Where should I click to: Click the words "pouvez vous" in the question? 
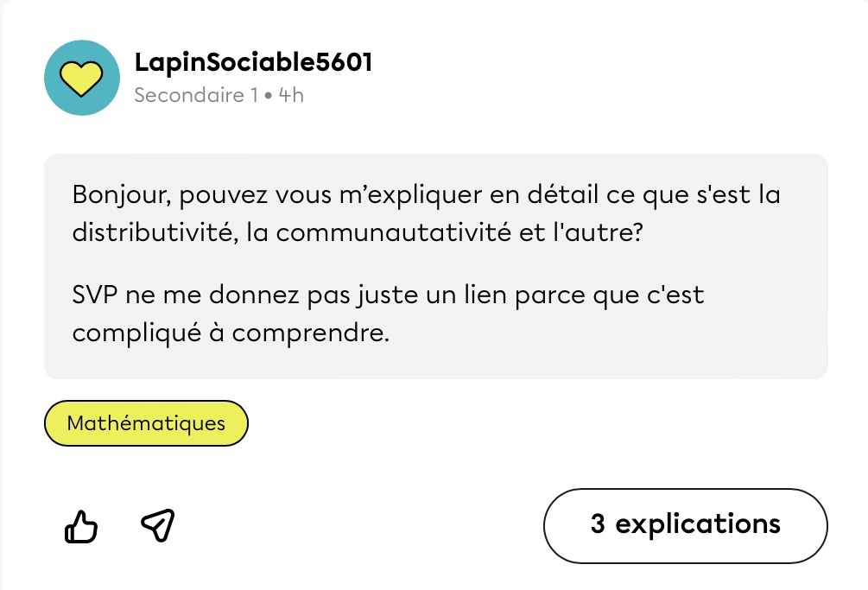(x=252, y=194)
